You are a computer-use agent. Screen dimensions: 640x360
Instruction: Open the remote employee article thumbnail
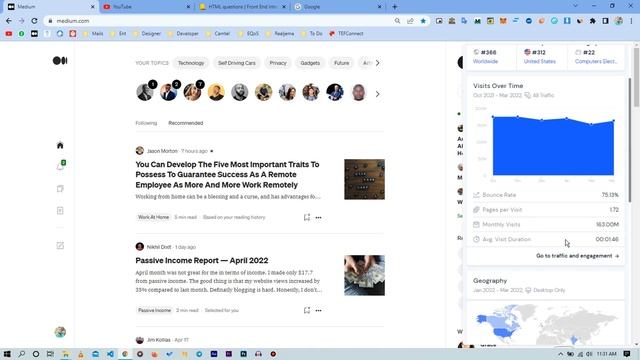[364, 179]
